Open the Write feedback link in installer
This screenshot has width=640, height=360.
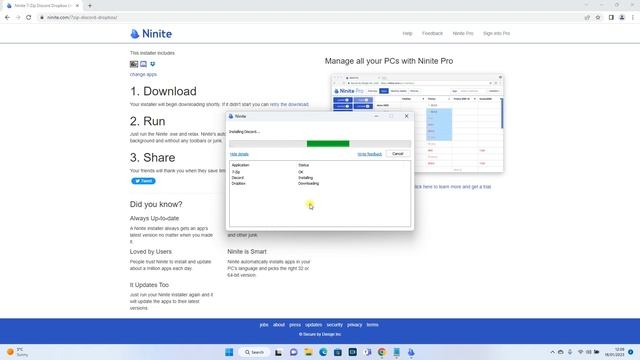(x=369, y=154)
